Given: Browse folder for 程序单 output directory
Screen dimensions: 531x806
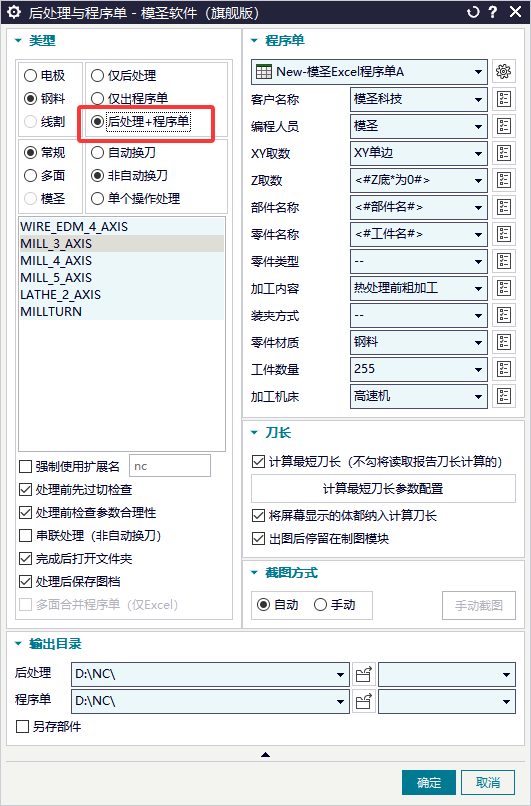Looking at the screenshot, I should point(364,701).
